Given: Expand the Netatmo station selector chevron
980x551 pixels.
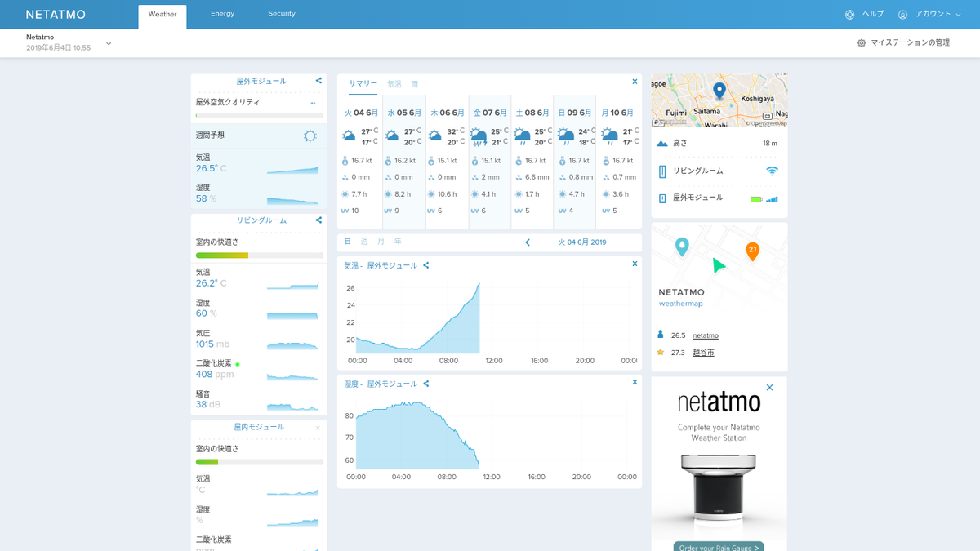Looking at the screenshot, I should pos(109,43).
